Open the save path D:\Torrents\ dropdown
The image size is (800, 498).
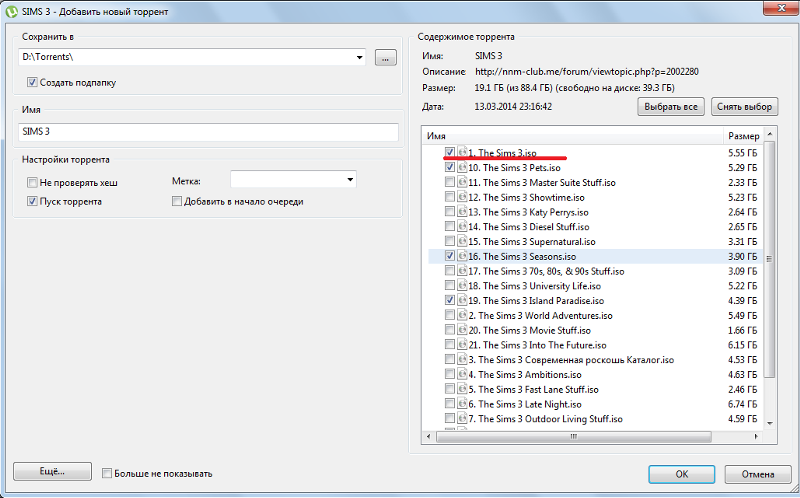pyautogui.click(x=360, y=57)
